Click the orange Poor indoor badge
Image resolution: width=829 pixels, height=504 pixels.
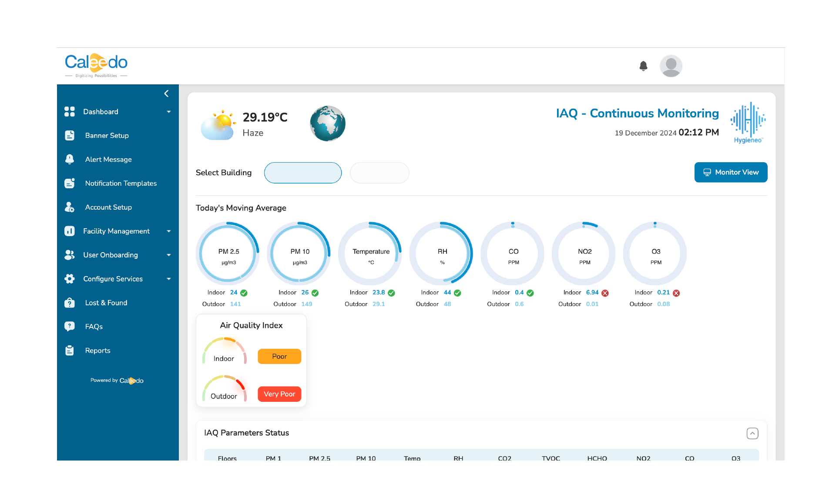click(x=279, y=356)
